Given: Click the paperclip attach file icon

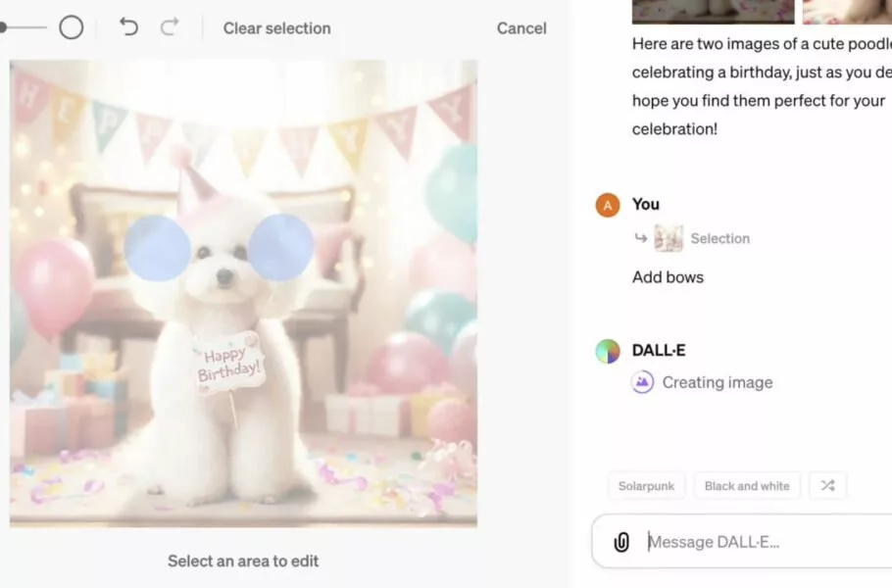Looking at the screenshot, I should coord(621,542).
